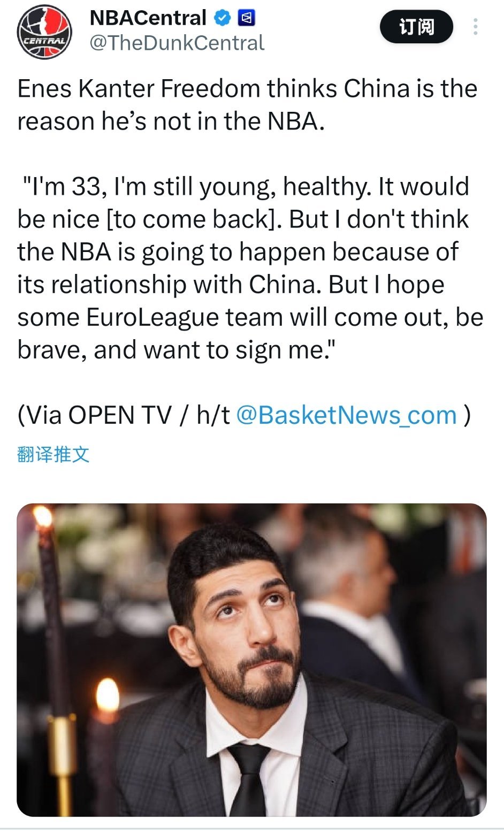Click the NBACentral display name
Image resolution: width=504 pixels, height=833 pixels.
click(x=149, y=18)
